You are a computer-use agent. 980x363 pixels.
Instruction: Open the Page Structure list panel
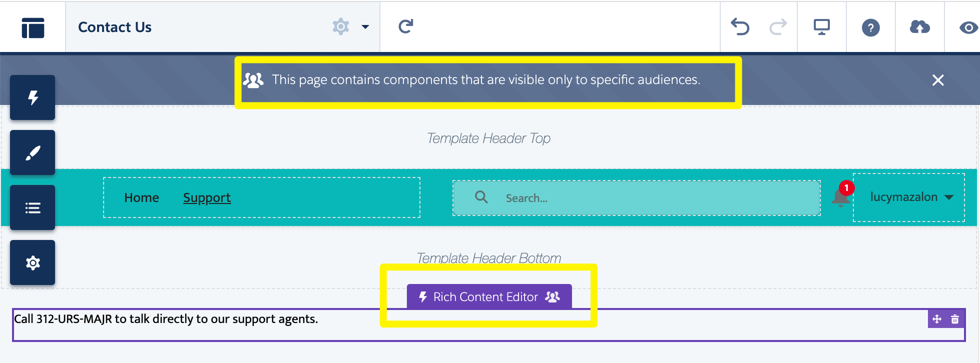coord(33,207)
